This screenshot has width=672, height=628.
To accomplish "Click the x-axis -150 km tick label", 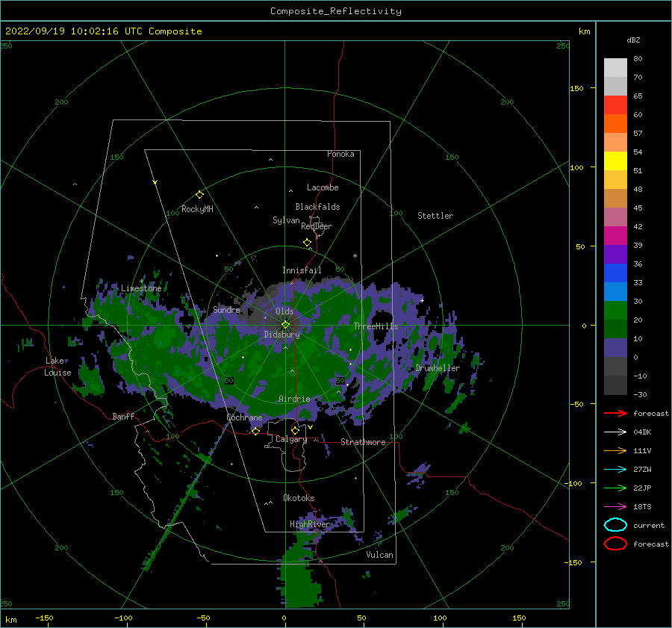I will point(44,618).
